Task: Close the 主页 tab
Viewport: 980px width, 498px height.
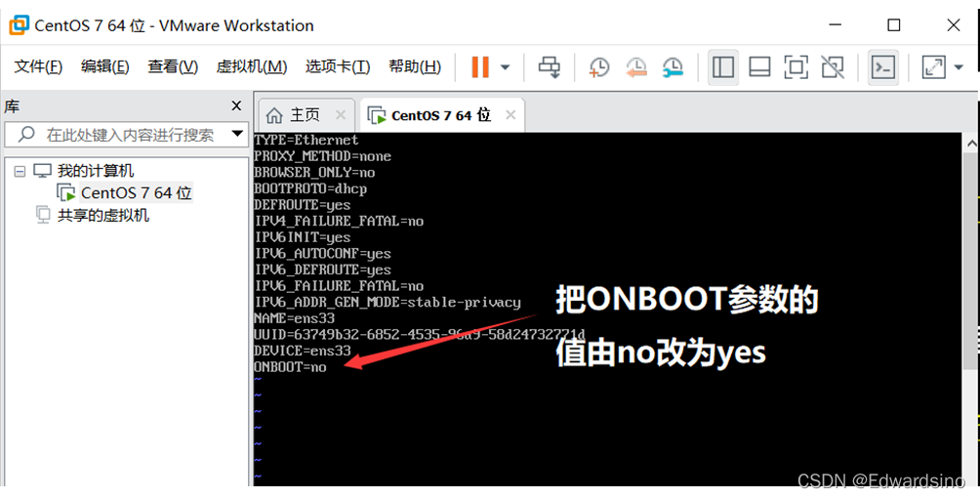Action: [x=341, y=115]
